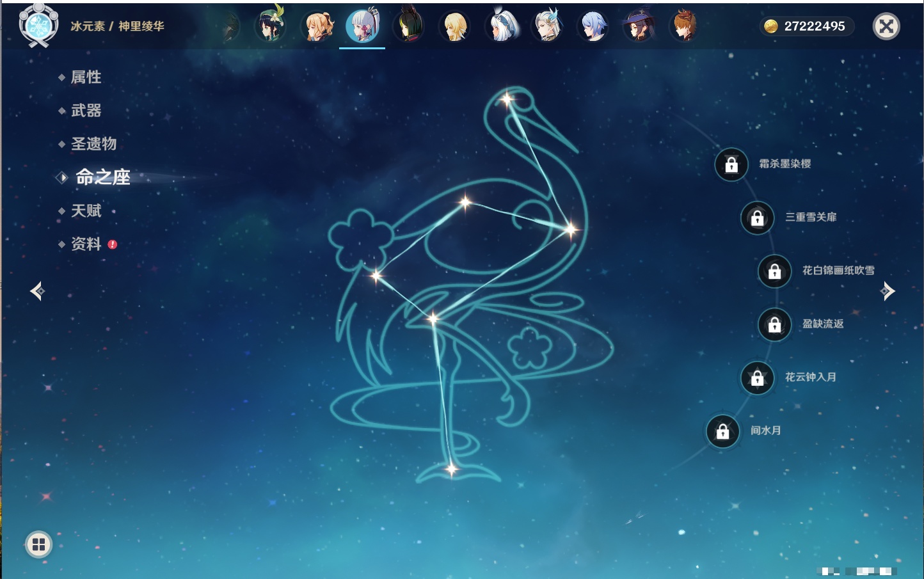This screenshot has height=579, width=924.
Task: Select the highlighted Ayaka character avatar
Action: coord(362,27)
